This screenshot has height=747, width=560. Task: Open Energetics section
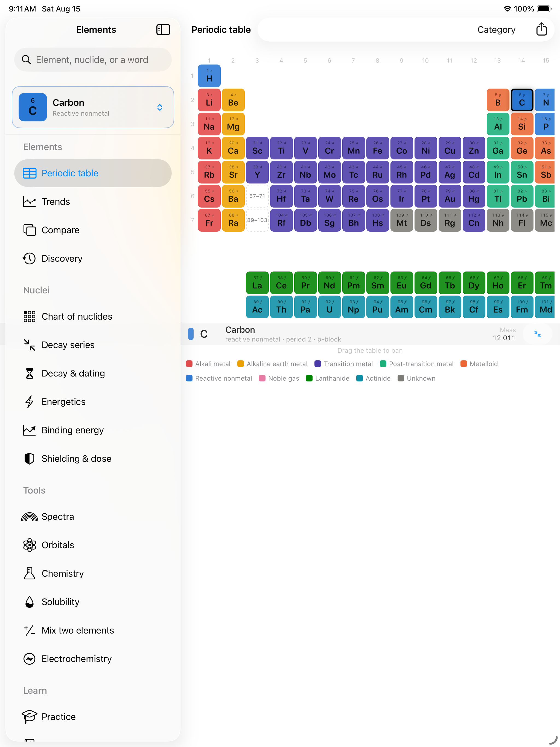point(93,402)
